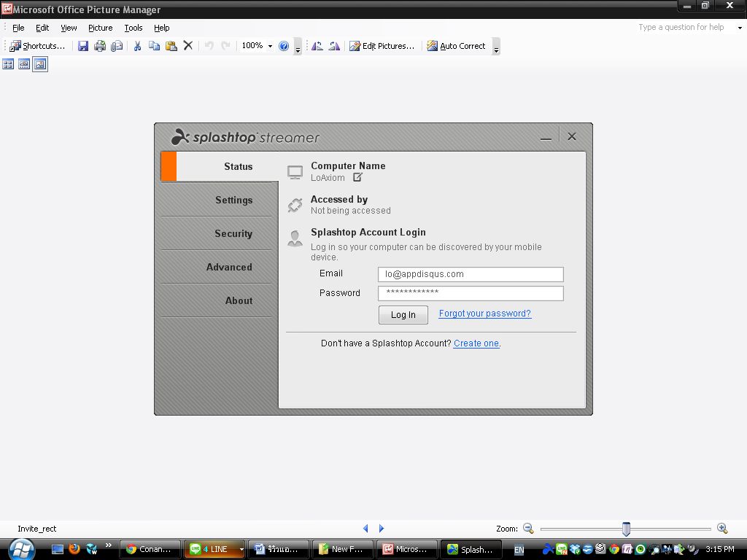The image size is (747, 560).
Task: Open the Tools menu
Action: 133,28
